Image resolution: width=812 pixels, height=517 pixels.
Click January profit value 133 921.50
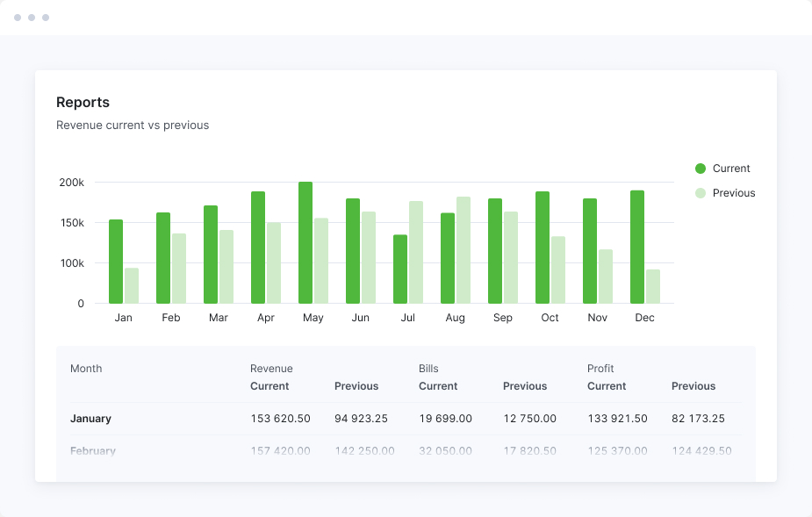point(617,419)
